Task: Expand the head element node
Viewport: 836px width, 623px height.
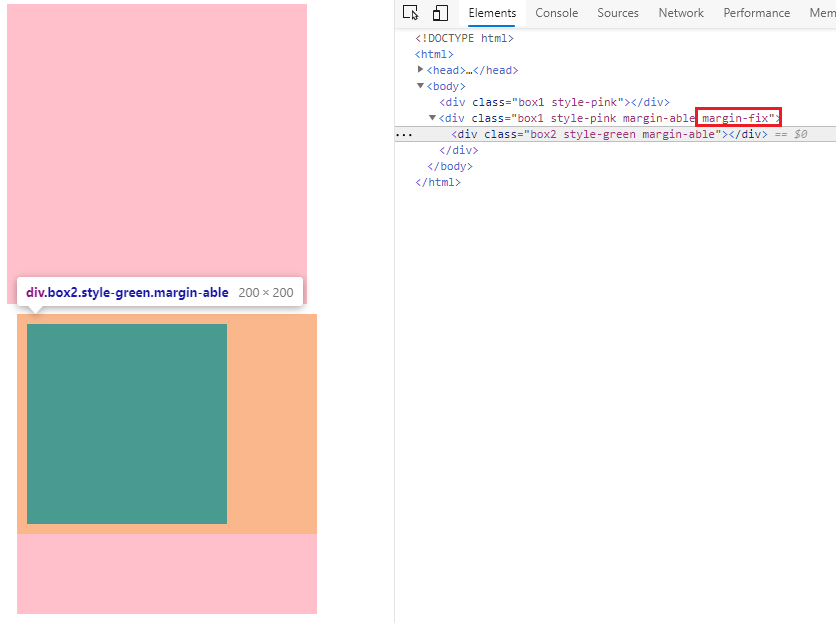Action: coord(420,69)
